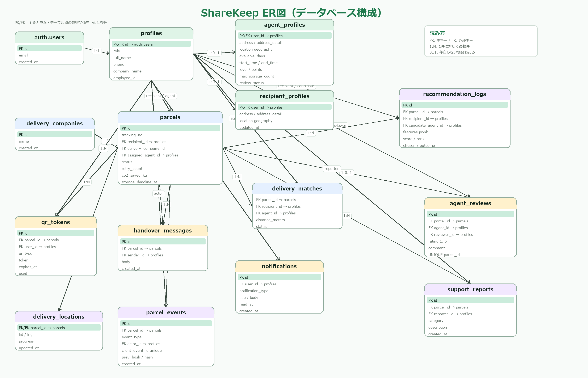Click the full_name column

122,58
